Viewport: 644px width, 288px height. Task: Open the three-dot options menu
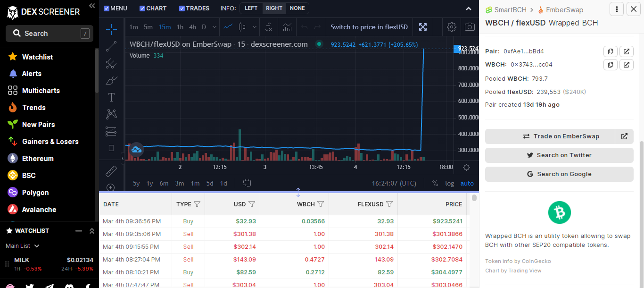point(617,9)
